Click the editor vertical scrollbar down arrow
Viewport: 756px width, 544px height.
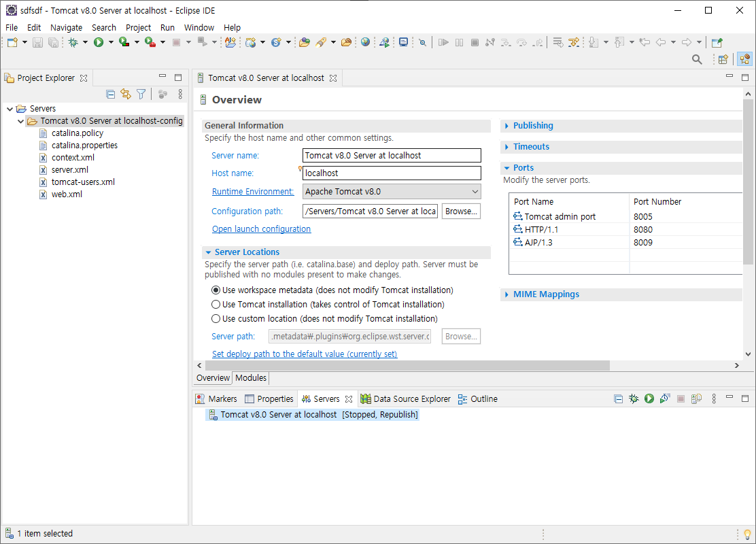[748, 354]
